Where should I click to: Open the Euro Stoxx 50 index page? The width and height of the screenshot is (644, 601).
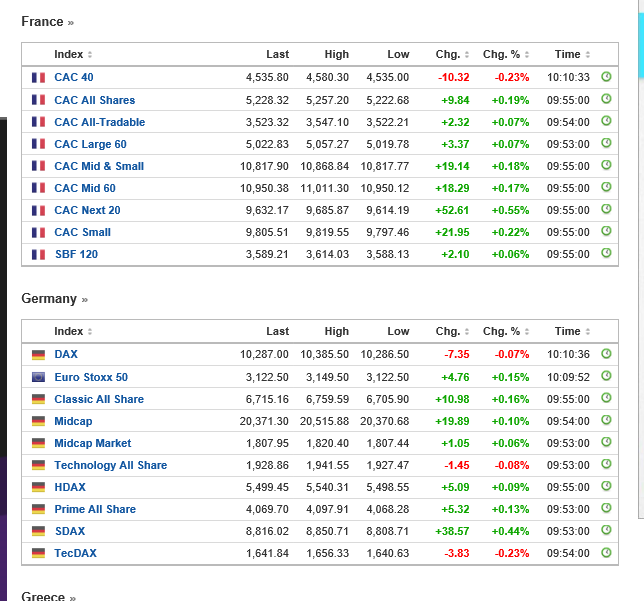point(91,377)
